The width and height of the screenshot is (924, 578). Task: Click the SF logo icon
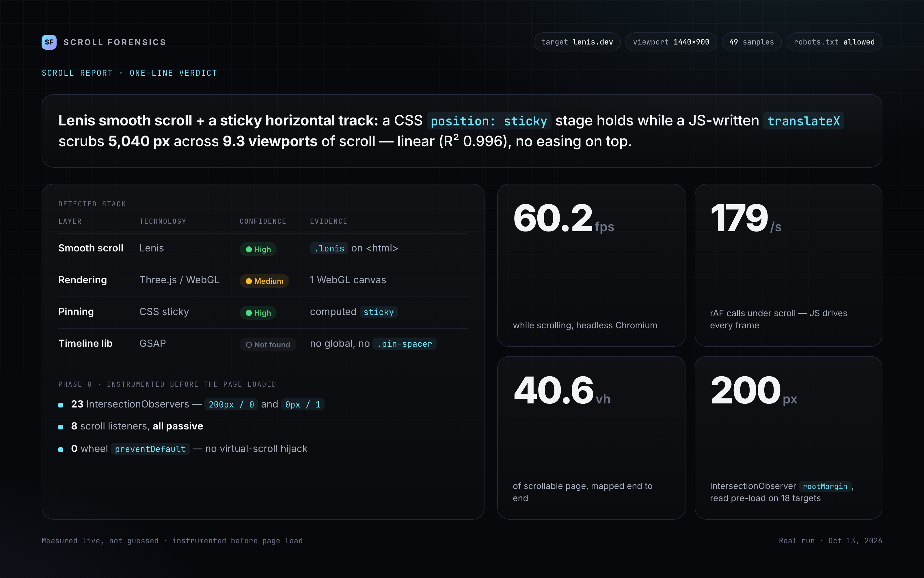tap(49, 42)
